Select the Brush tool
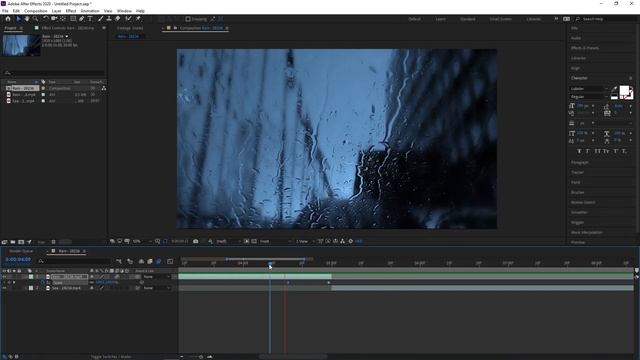This screenshot has height=360, width=640. tap(100, 19)
